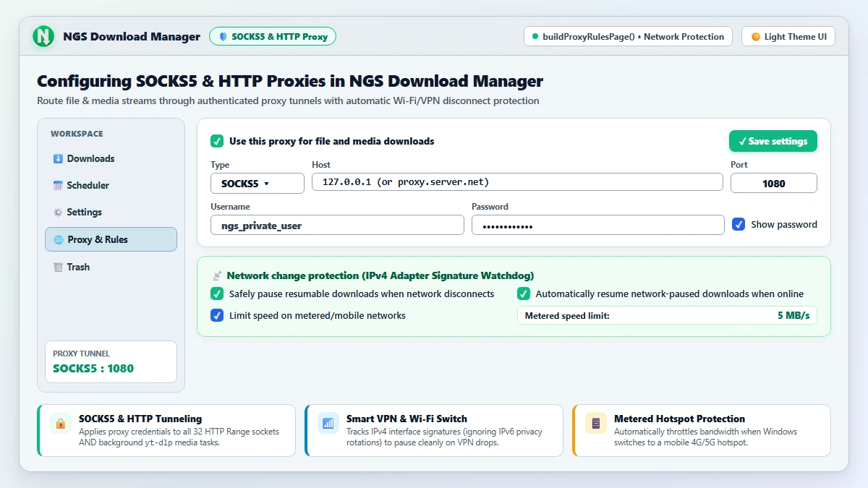Click the Port field showing 1080
Screen dimensions: 868x488
click(774, 183)
